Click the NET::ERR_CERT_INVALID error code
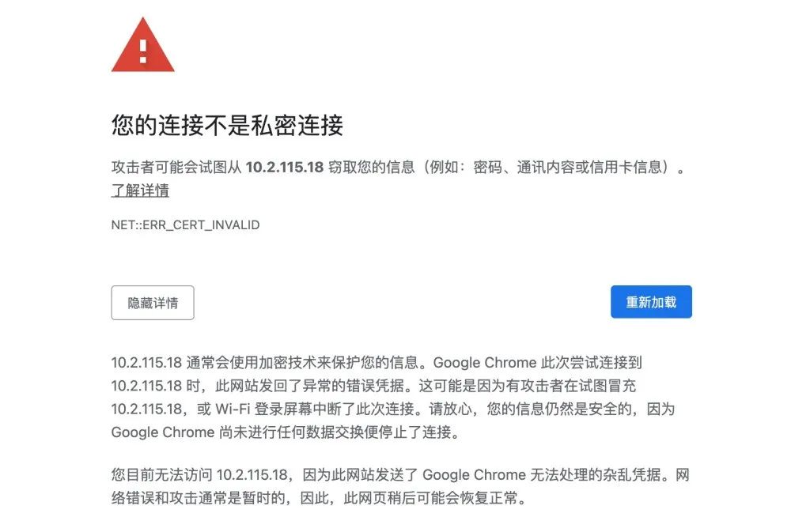This screenshot has width=791, height=532. 185,225
